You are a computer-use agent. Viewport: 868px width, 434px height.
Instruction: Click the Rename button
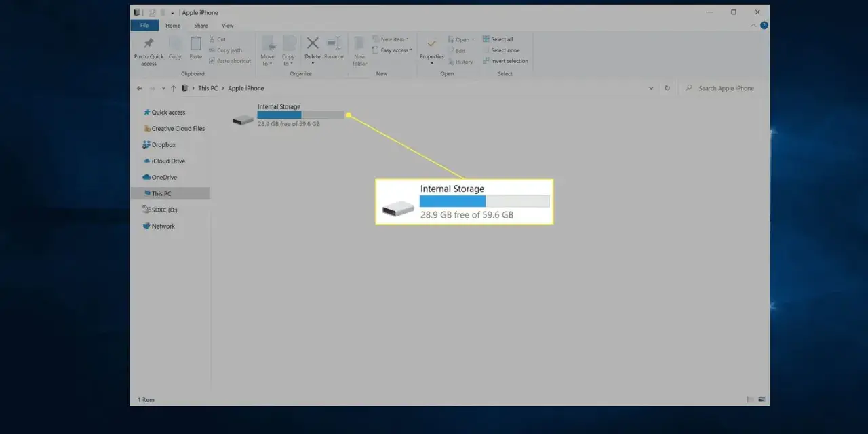334,48
